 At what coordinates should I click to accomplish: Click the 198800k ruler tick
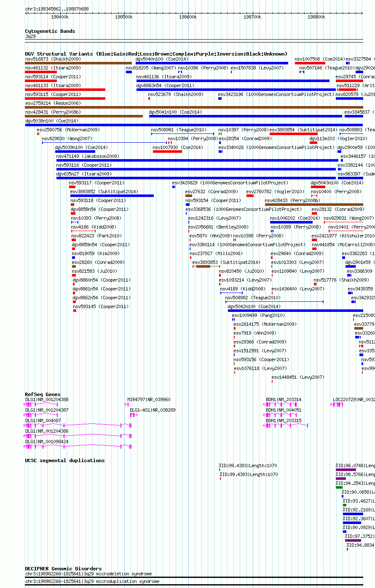point(316,17)
